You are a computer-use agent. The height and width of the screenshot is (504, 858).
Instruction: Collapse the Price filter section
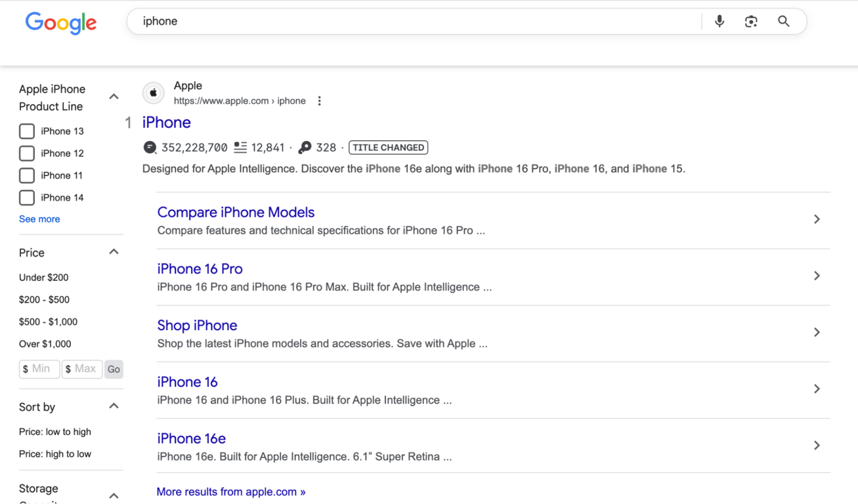(114, 251)
